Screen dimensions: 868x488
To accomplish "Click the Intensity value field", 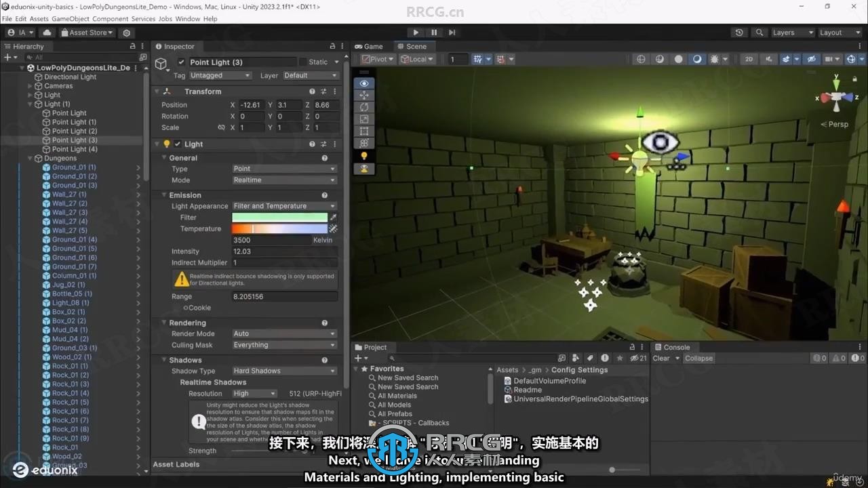I will [285, 251].
